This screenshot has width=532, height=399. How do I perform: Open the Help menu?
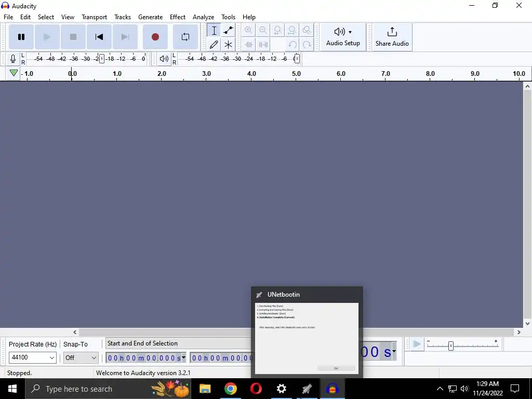(249, 17)
